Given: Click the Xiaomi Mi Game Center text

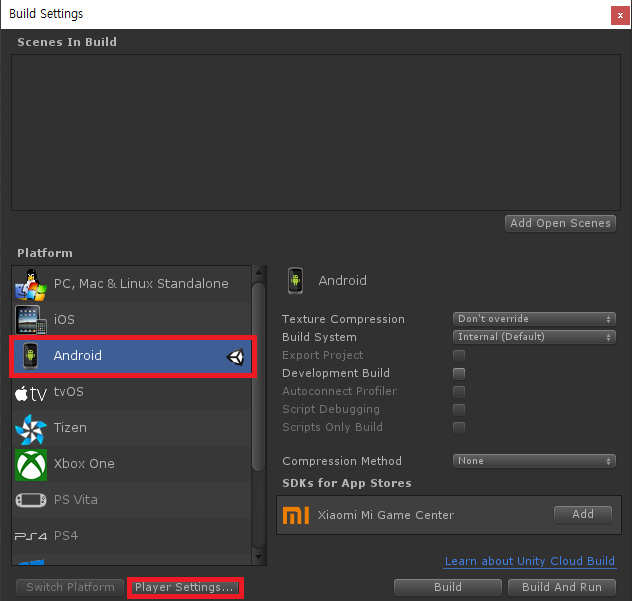Looking at the screenshot, I should (x=386, y=515).
